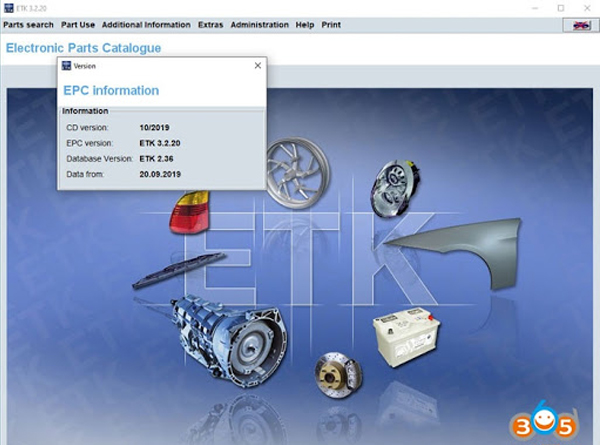
Task: Open the Extras menu
Action: coord(210,25)
